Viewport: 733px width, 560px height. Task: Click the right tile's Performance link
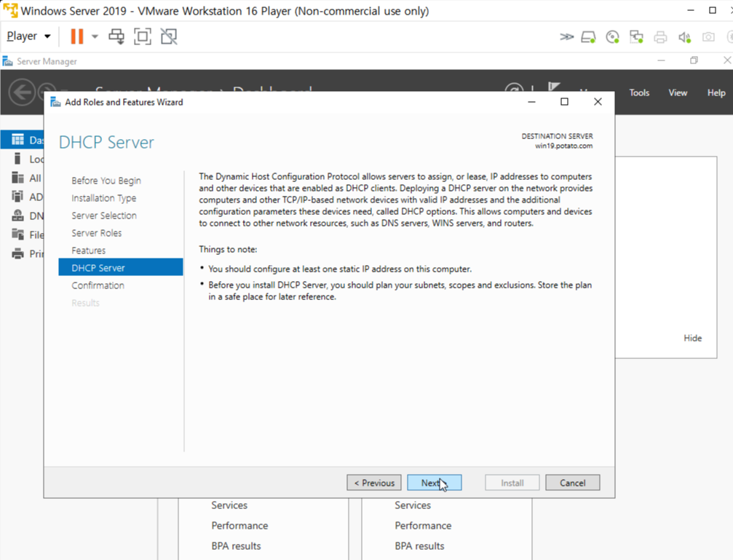click(x=423, y=525)
